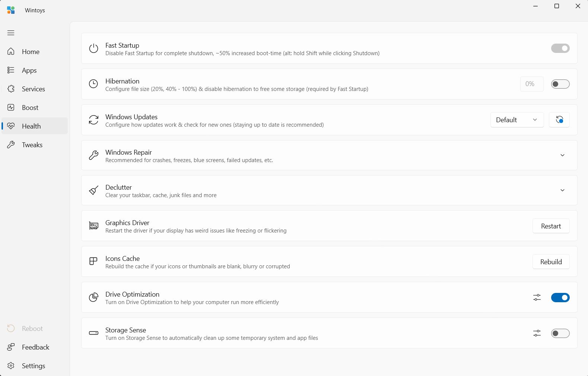The height and width of the screenshot is (376, 588).
Task: Click the Feedback icon in sidebar
Action: [x=11, y=347]
